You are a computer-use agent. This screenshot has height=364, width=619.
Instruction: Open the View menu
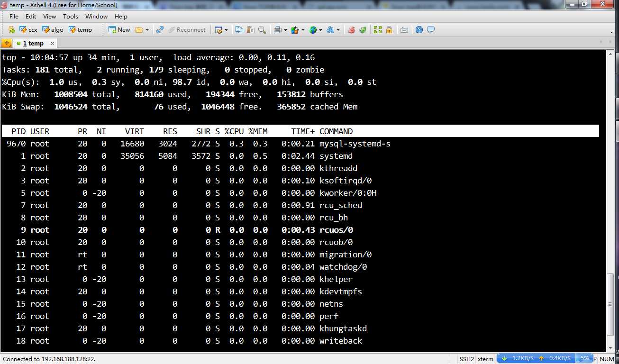[x=49, y=16]
